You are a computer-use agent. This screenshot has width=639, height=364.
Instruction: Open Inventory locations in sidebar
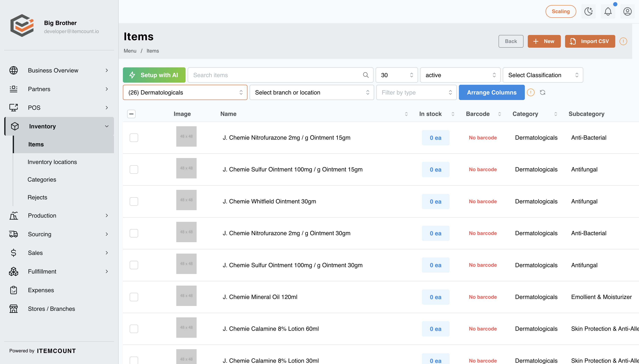pos(52,162)
